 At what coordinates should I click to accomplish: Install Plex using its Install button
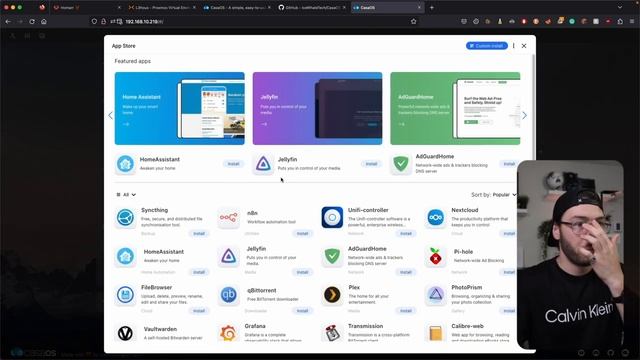(406, 311)
